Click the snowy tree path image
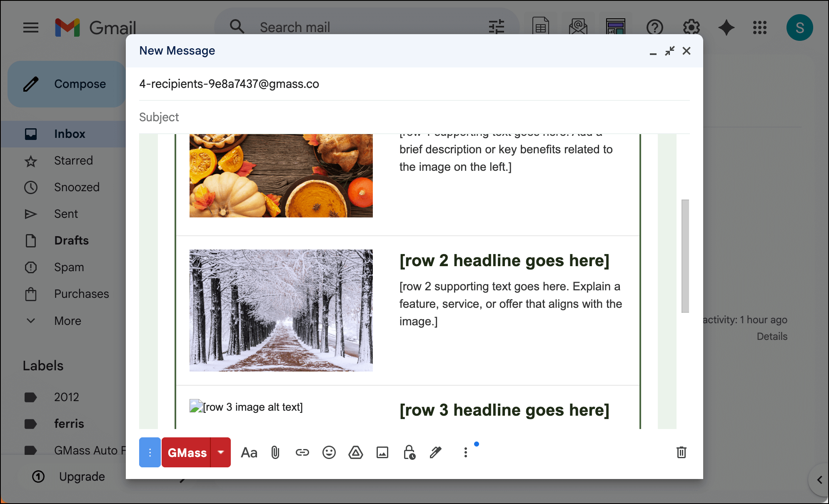This screenshot has height=504, width=829. point(281,310)
